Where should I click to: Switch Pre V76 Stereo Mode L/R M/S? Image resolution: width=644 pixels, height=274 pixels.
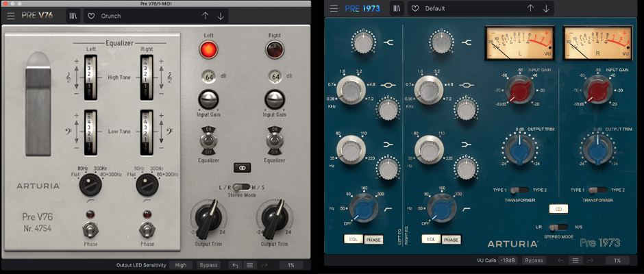[241, 187]
